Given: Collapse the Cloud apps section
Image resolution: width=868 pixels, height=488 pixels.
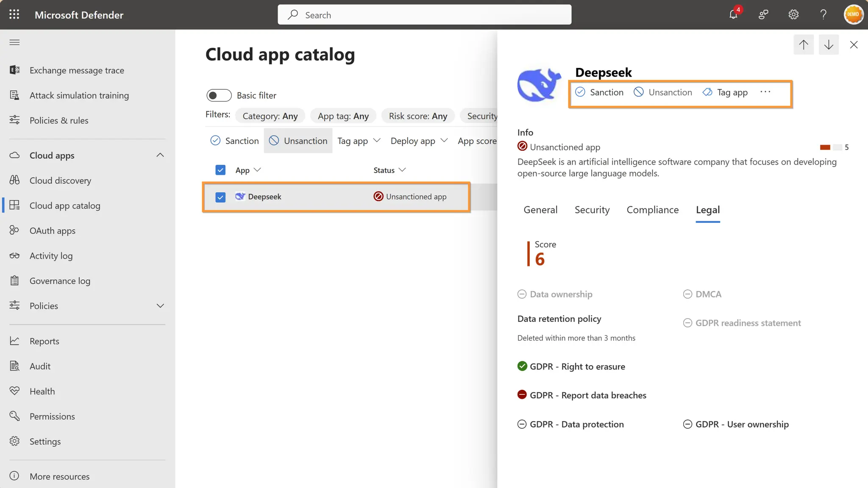Looking at the screenshot, I should [x=160, y=155].
